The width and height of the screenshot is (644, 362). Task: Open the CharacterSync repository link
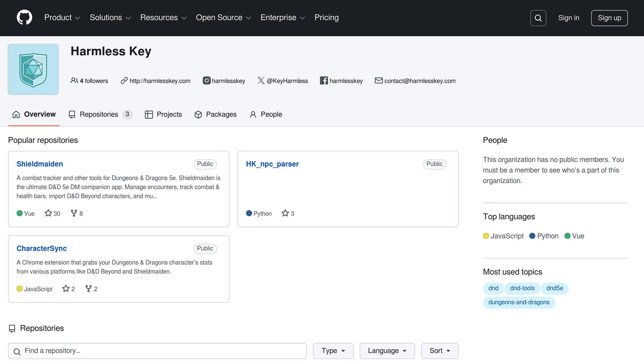click(42, 249)
